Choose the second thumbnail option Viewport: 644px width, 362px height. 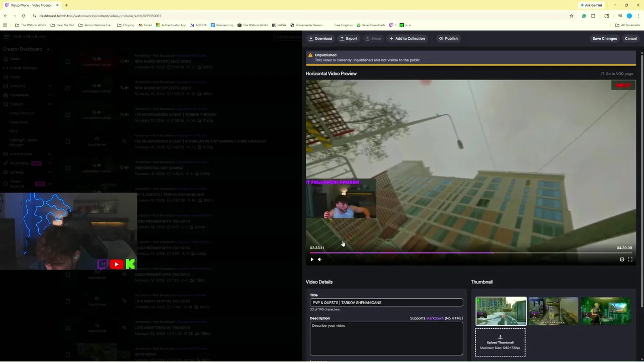553,311
